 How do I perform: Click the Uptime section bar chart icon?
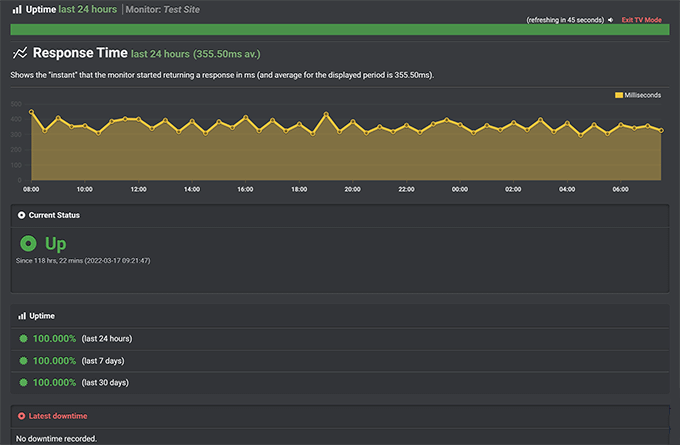[x=22, y=316]
